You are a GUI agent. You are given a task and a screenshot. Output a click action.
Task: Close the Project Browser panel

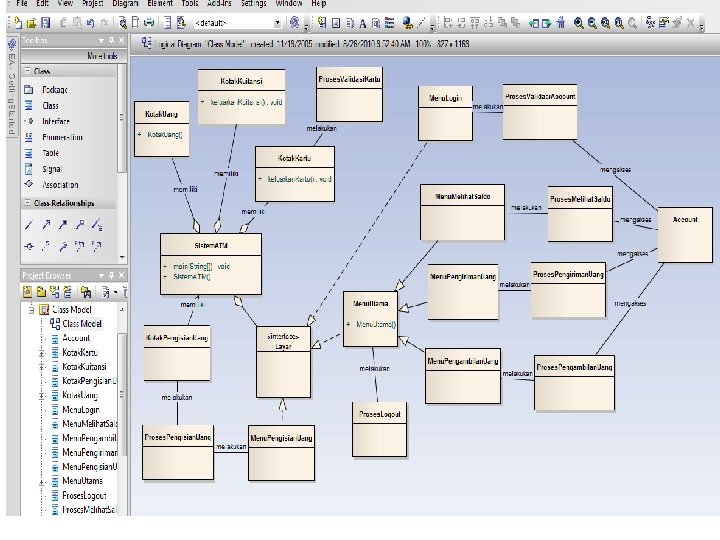121,275
